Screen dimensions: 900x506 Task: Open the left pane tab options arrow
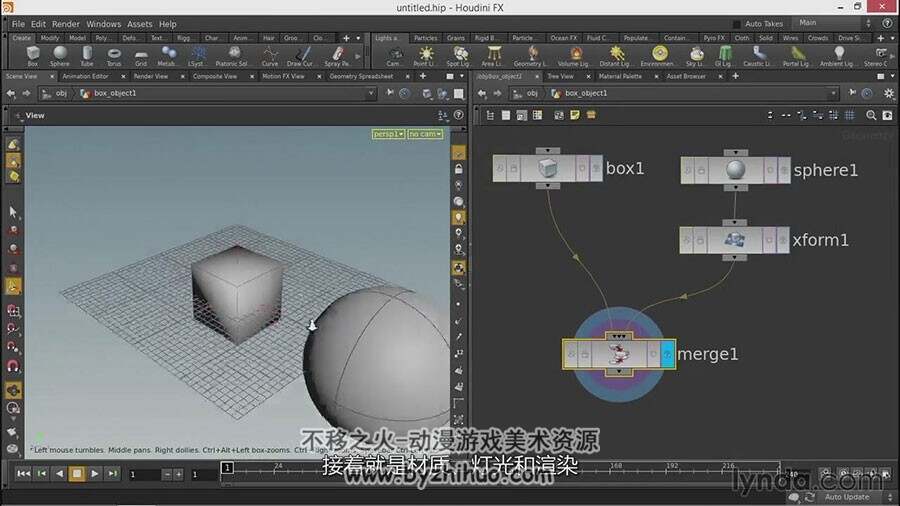(462, 76)
